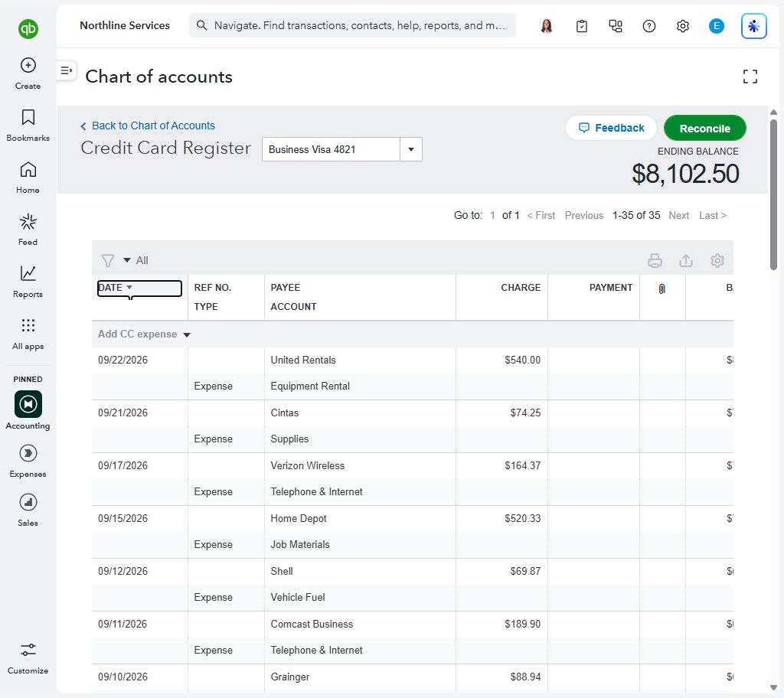
Task: Go to Previous page of register
Action: click(584, 216)
